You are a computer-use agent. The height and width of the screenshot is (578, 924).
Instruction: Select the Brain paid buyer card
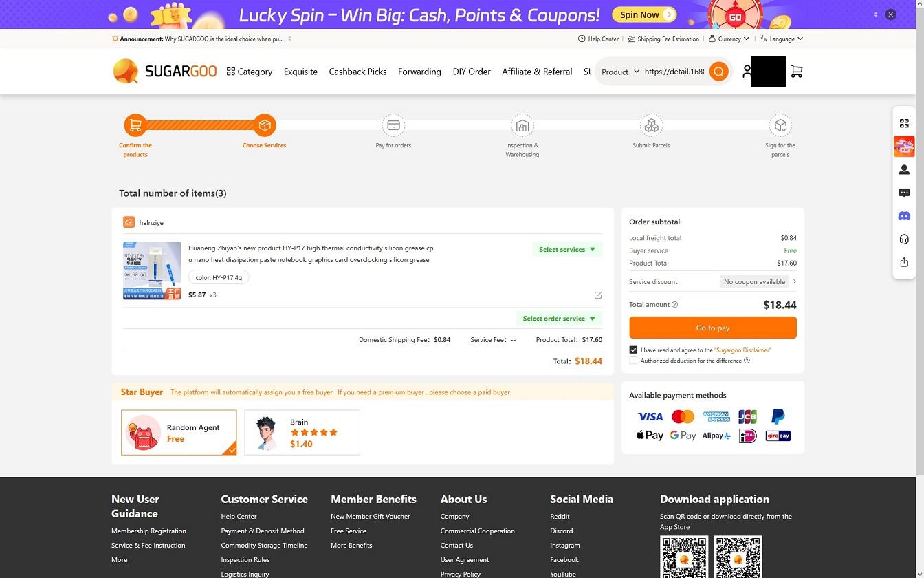[x=302, y=433]
